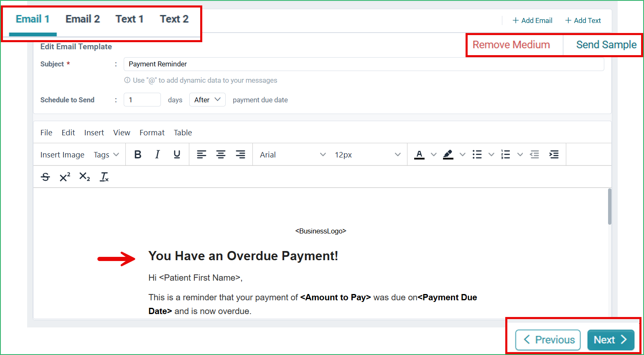Apply underline formatting
Screen dimensions: 644x355
tap(177, 155)
